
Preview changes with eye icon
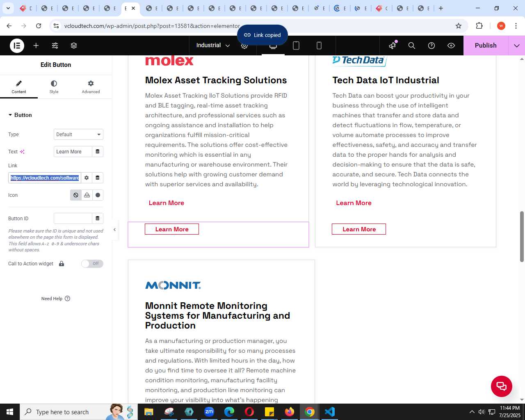point(451,46)
